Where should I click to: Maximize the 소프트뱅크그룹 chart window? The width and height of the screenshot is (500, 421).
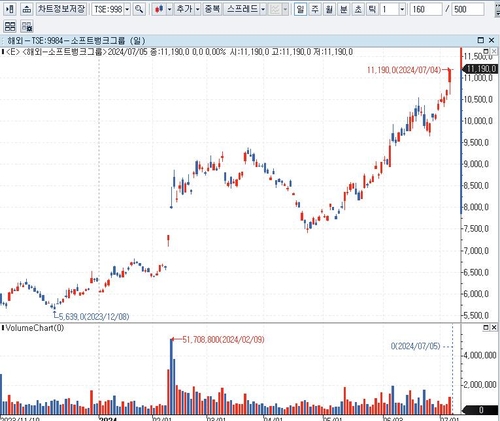tap(481, 40)
